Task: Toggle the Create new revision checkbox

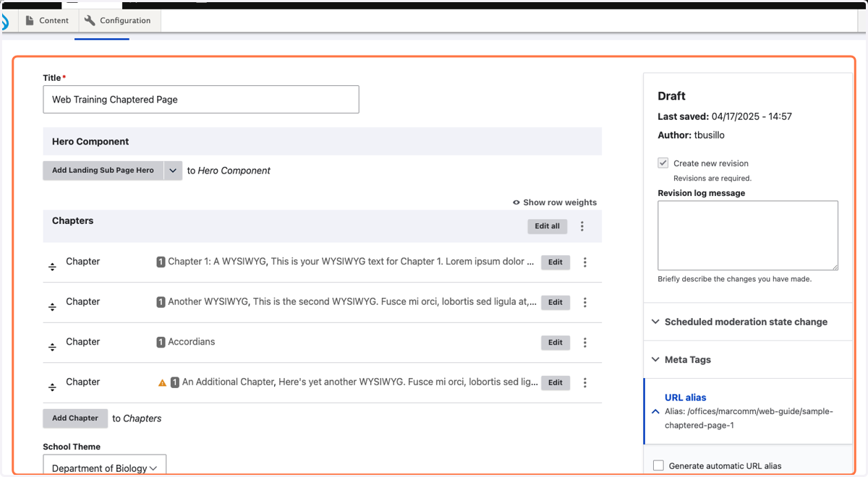Action: 663,163
